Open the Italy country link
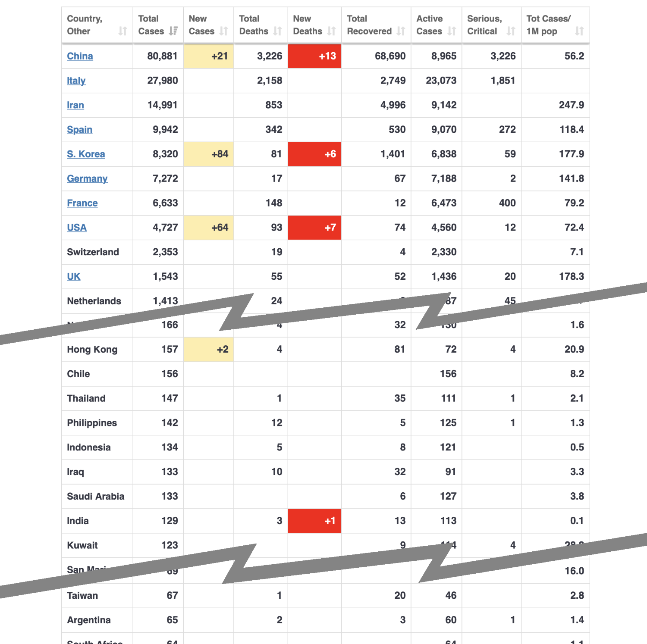Image resolution: width=647 pixels, height=644 pixels. pos(76,81)
